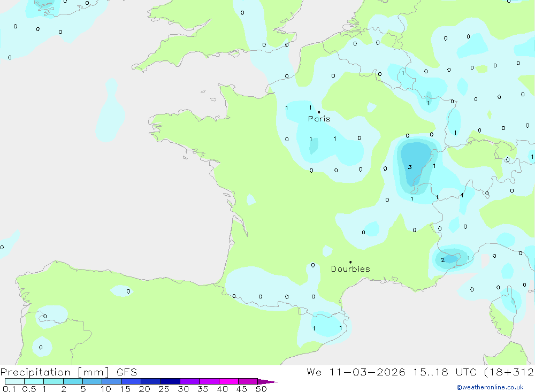This screenshot has width=535, height=392.
Task: Pick the legend swatch between 40 and 45
Action: click(228, 381)
